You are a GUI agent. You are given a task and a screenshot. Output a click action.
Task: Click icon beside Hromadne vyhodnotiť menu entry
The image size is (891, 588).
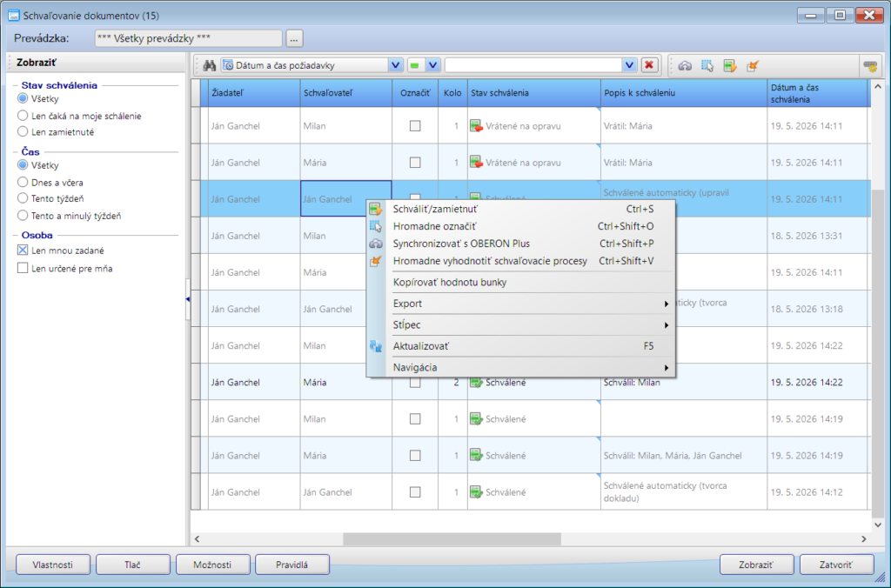click(376, 261)
